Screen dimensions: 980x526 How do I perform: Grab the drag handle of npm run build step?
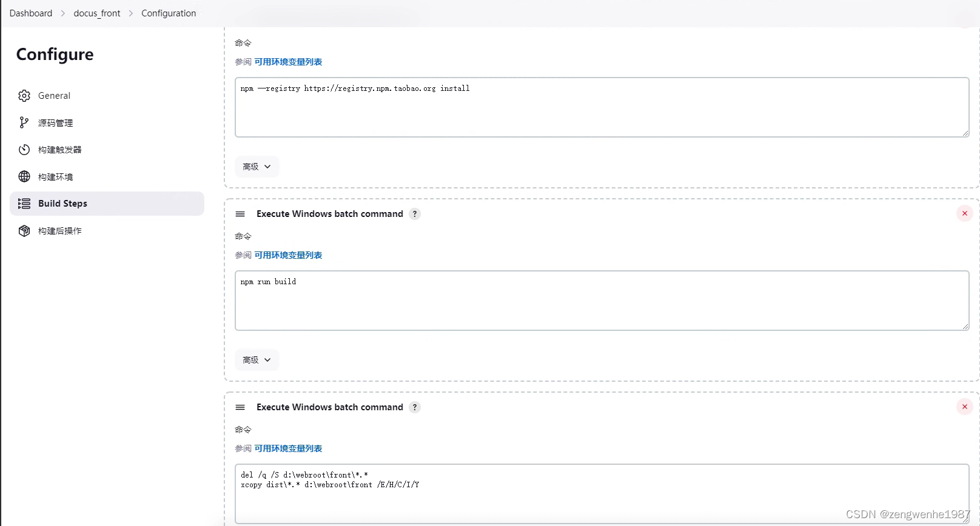click(240, 214)
